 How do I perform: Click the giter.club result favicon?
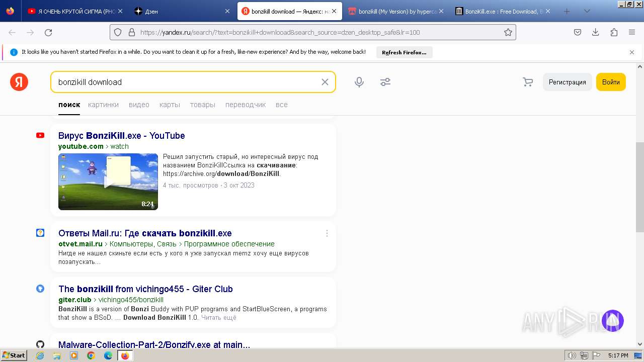pos(40,289)
